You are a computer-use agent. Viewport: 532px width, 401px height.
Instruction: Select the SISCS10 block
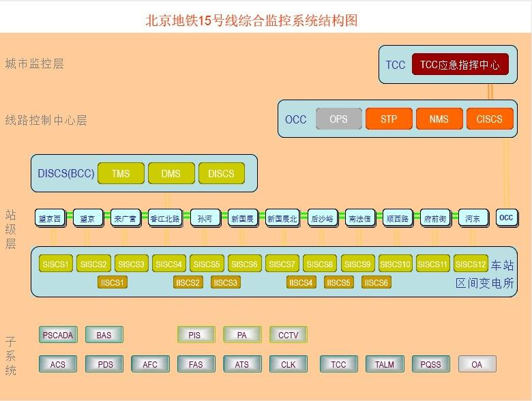pyautogui.click(x=396, y=264)
